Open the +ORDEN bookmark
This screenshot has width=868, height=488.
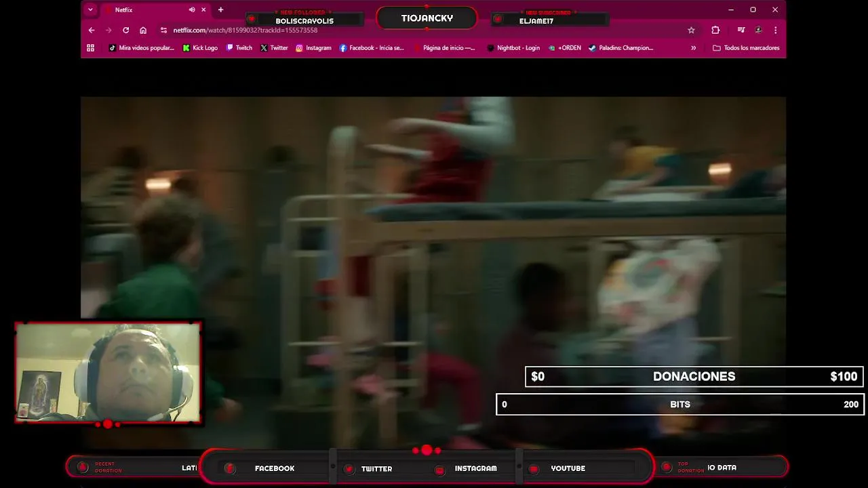point(565,48)
